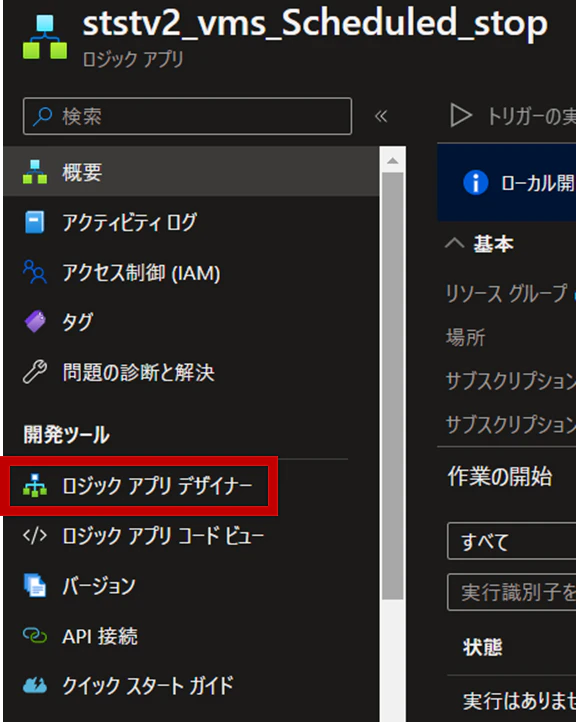Focus the 実行識別子 input field
This screenshot has height=722, width=576.
pyautogui.click(x=512, y=592)
